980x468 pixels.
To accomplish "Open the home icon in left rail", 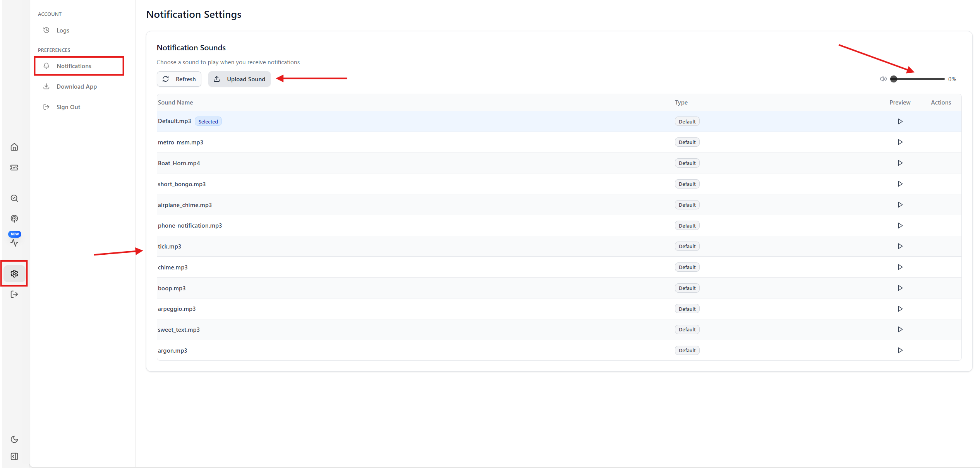I will (14, 147).
